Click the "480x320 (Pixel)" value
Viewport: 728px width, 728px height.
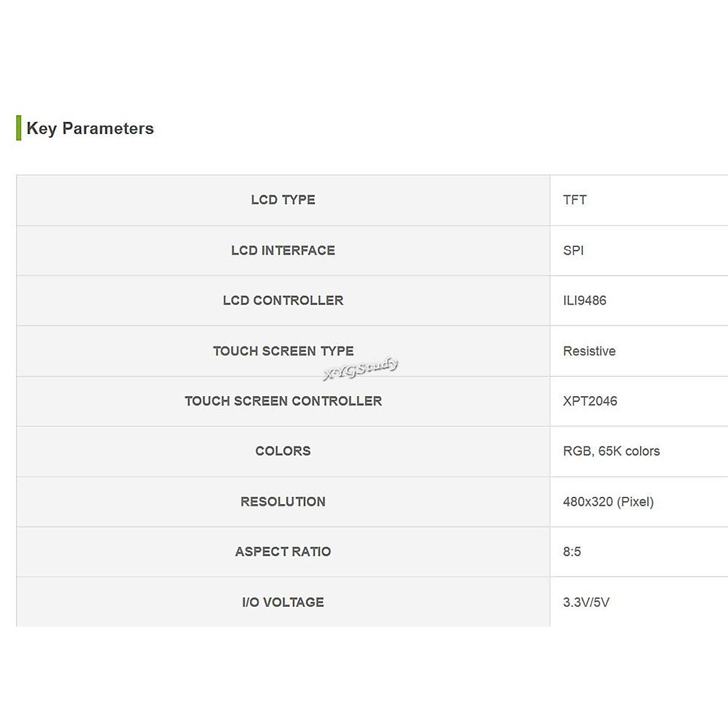608,502
